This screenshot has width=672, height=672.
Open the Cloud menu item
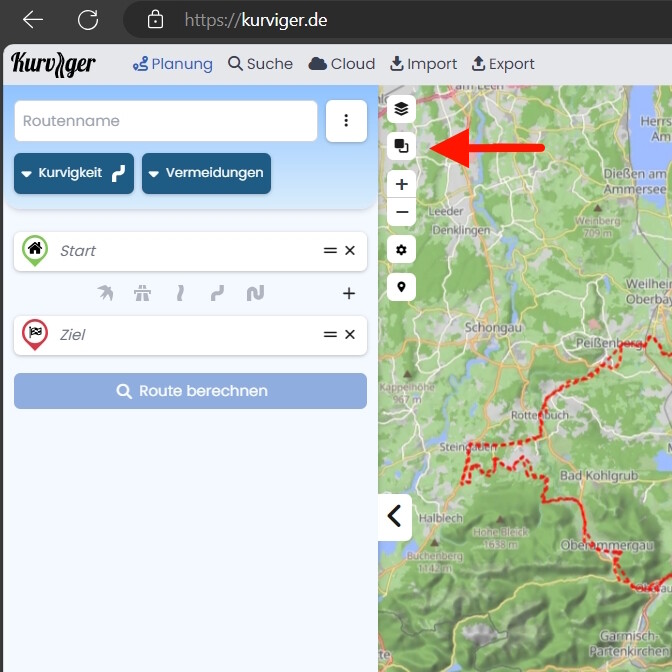342,64
